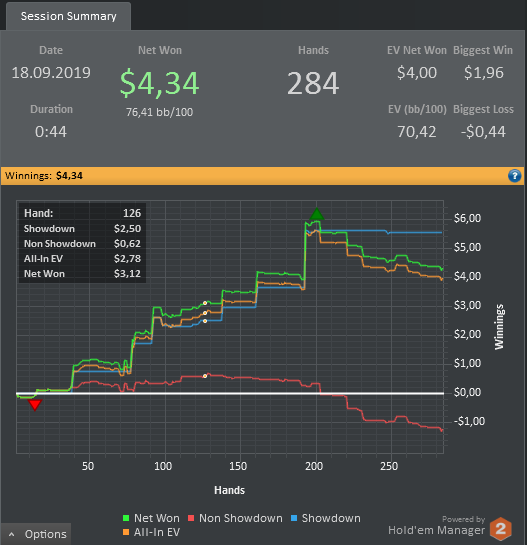Click the duration value 0:44
This screenshot has width=527, height=545.
point(51,132)
